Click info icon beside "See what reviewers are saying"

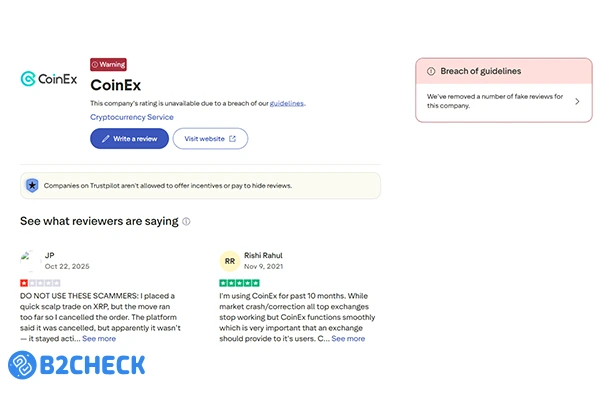pyautogui.click(x=186, y=221)
